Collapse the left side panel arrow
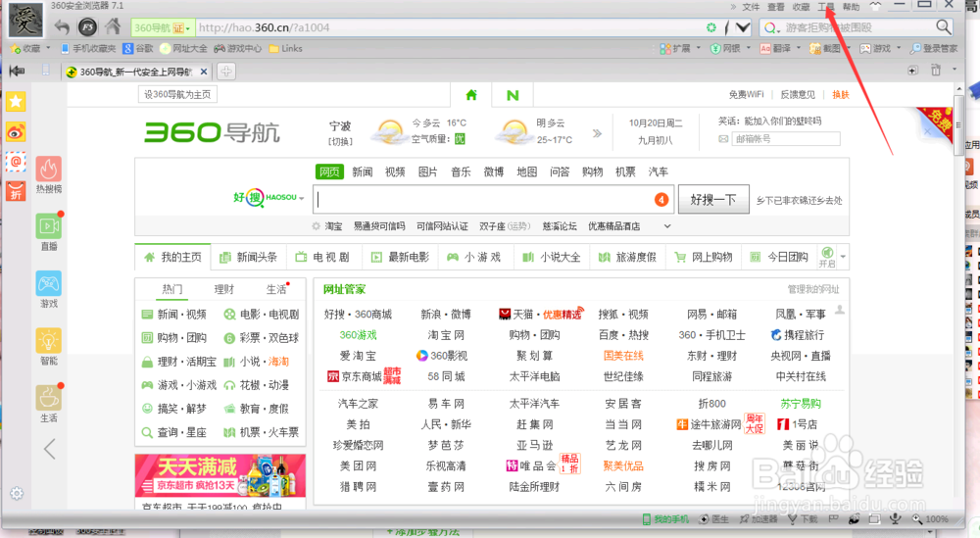Image resolution: width=980 pixels, height=538 pixels. pyautogui.click(x=49, y=449)
